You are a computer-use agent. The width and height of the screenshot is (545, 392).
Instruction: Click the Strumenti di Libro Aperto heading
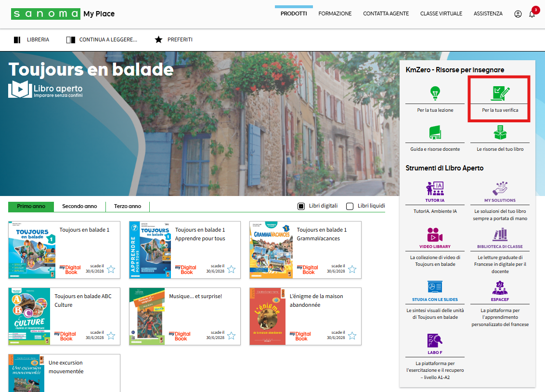tap(444, 168)
